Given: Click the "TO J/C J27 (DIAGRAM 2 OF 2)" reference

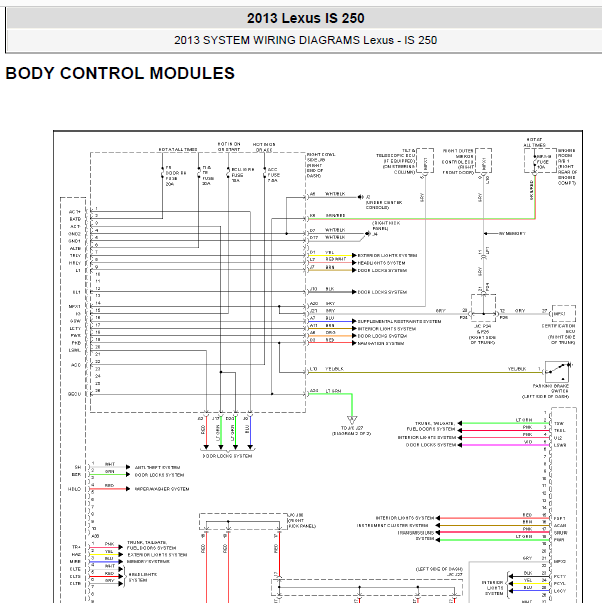Looking at the screenshot, I should pyautogui.click(x=352, y=431).
